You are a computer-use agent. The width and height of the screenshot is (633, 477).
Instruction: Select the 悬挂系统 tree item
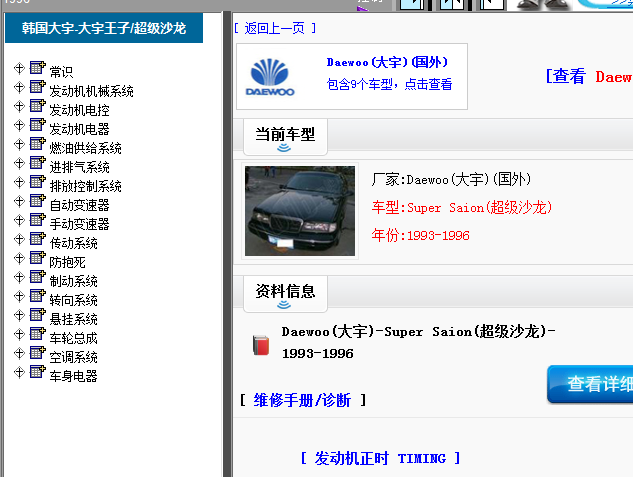coord(73,319)
